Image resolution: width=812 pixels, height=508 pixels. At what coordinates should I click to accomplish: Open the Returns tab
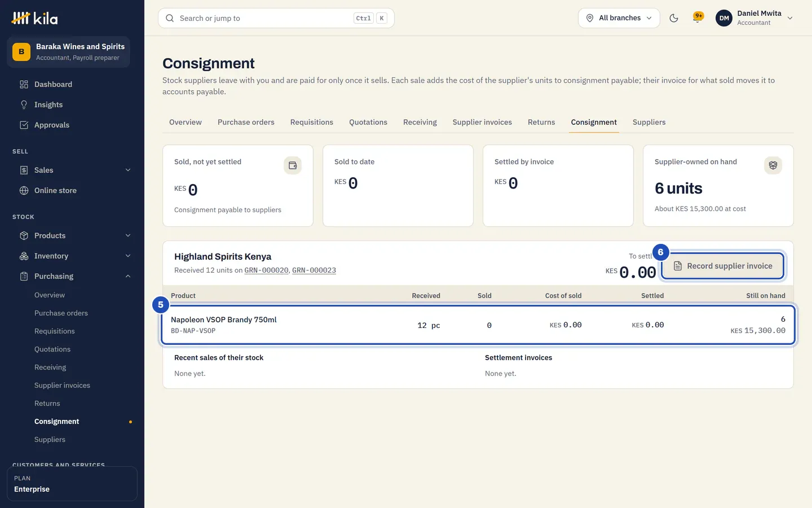pos(541,122)
